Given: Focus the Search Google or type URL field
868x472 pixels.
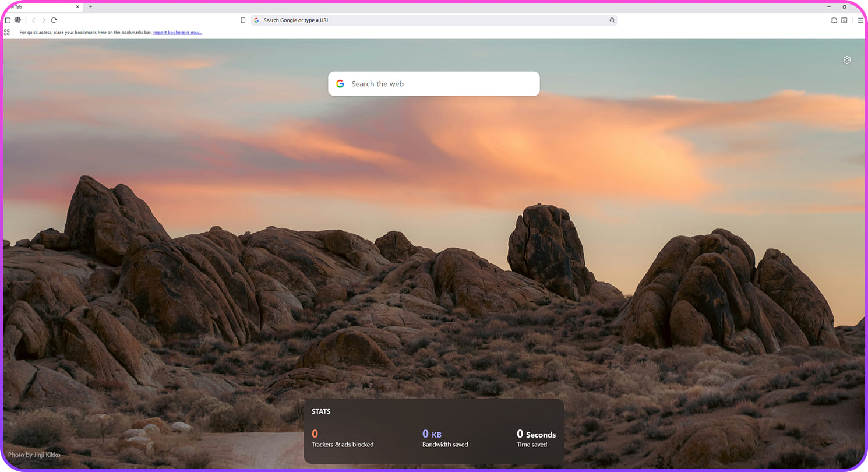Looking at the screenshot, I should tap(431, 20).
